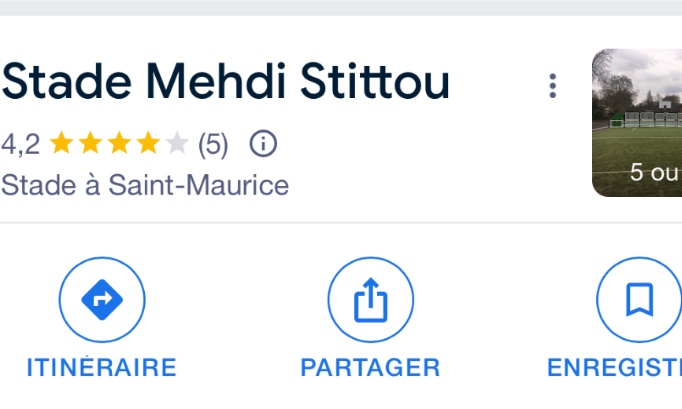
Task: Click the info icon beside review count
Action: point(263,144)
